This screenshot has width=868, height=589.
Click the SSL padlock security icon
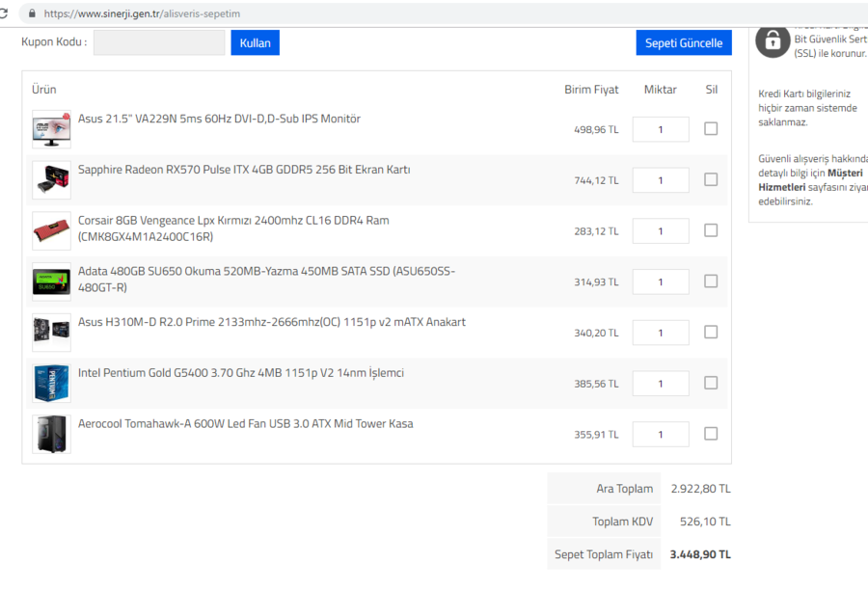click(x=773, y=40)
